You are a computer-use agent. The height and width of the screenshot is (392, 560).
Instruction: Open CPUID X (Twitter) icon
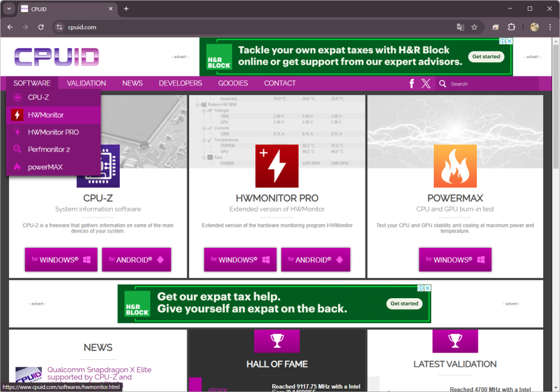(426, 84)
